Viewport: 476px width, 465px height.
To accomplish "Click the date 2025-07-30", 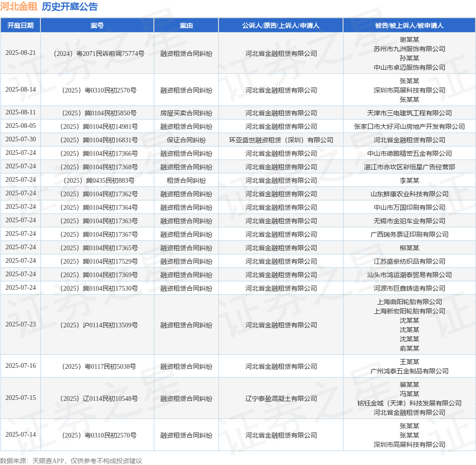I will click(x=20, y=139).
